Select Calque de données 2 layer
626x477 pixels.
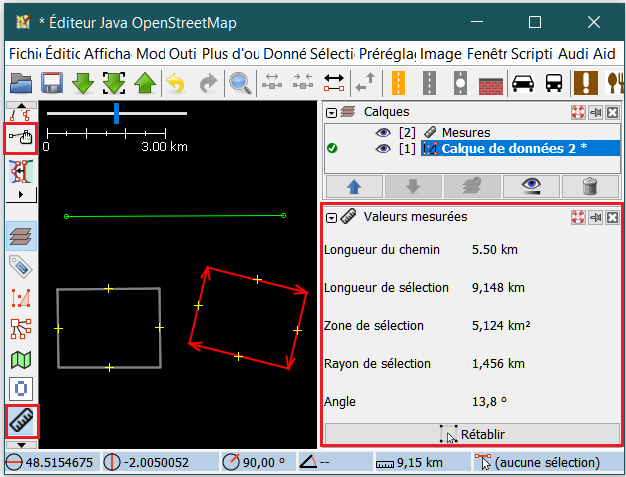pyautogui.click(x=473, y=149)
